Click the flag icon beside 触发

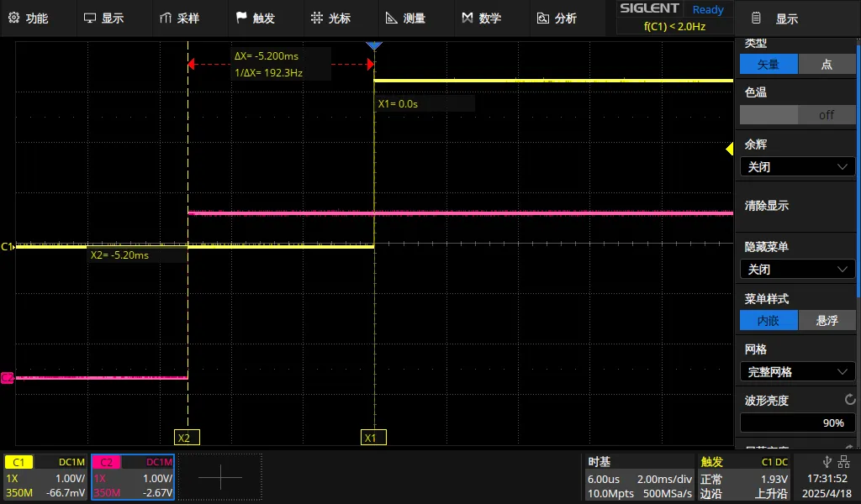(241, 18)
